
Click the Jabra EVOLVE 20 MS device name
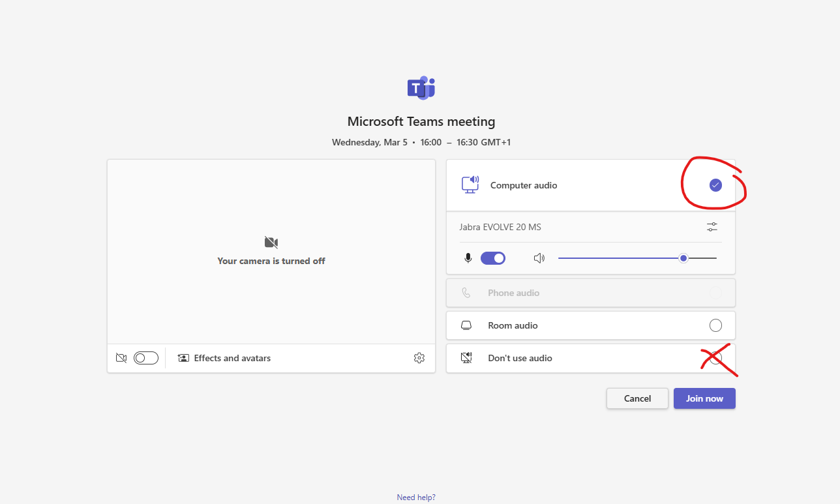(x=500, y=227)
